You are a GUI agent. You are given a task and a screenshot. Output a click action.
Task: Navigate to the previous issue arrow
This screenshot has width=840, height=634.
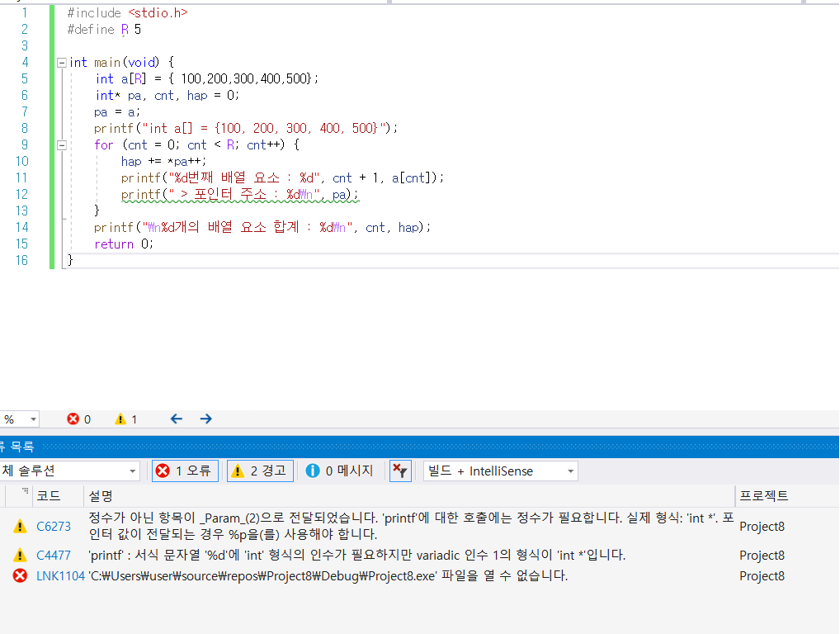pyautogui.click(x=176, y=419)
